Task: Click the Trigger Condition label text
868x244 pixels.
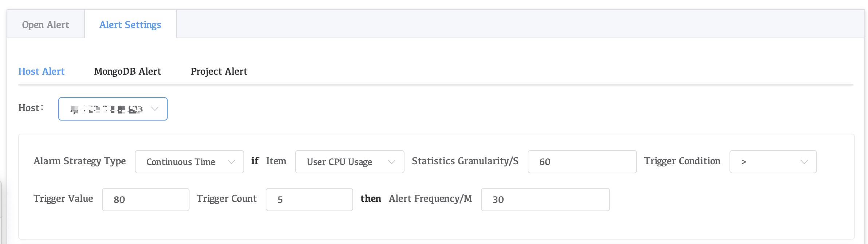Action: pyautogui.click(x=682, y=161)
